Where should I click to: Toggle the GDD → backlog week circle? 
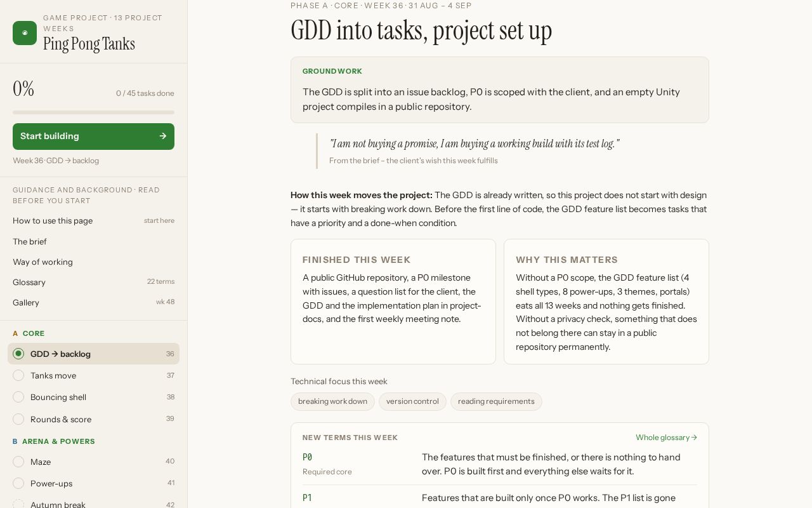click(x=18, y=354)
